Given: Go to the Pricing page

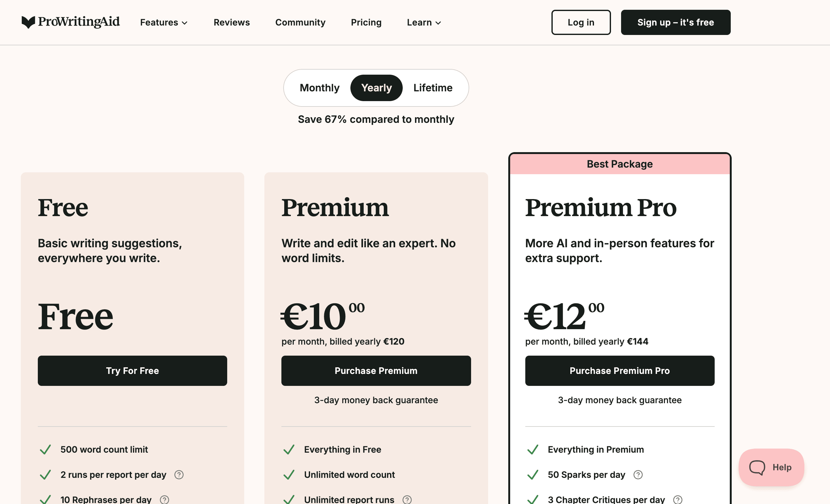Looking at the screenshot, I should point(366,22).
